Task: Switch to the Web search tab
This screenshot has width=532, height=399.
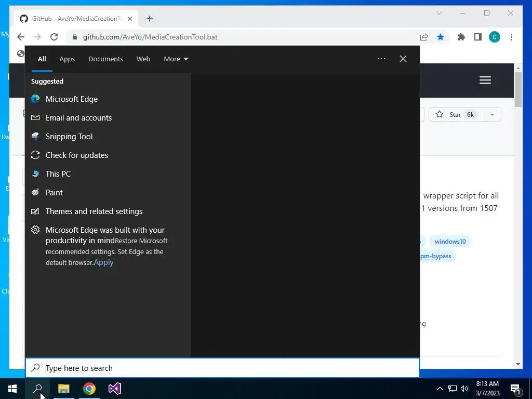Action: (143, 59)
